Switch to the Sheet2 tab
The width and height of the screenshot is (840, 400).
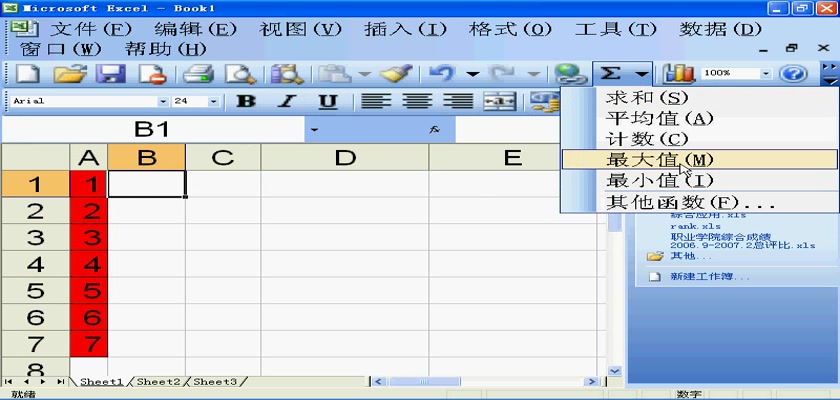click(158, 382)
